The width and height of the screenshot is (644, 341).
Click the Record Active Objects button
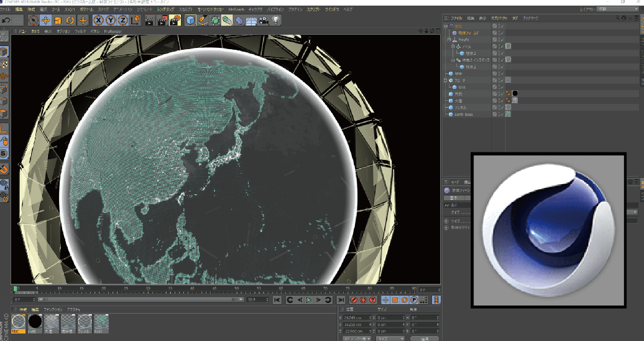click(354, 300)
